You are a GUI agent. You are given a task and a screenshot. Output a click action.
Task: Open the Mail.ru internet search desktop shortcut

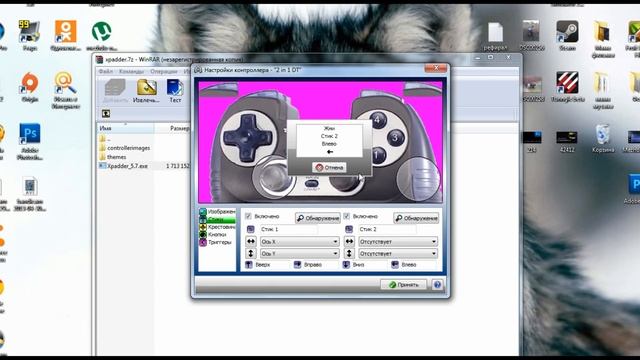tap(65, 90)
